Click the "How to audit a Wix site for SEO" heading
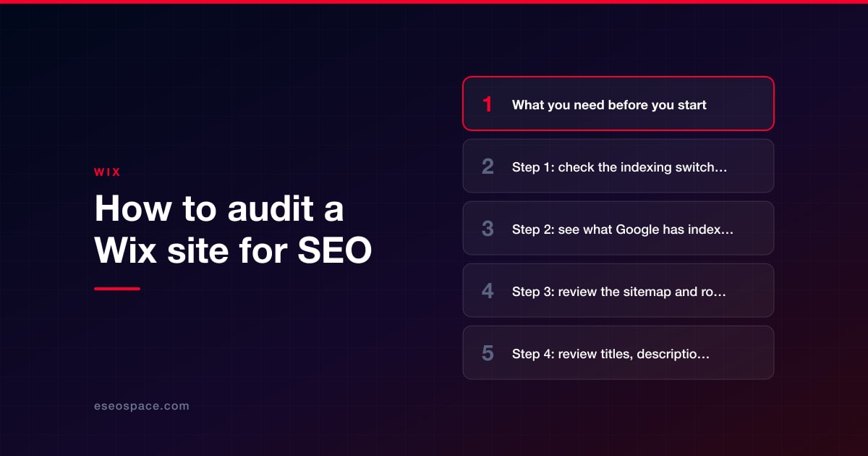868x456 pixels. tap(233, 230)
